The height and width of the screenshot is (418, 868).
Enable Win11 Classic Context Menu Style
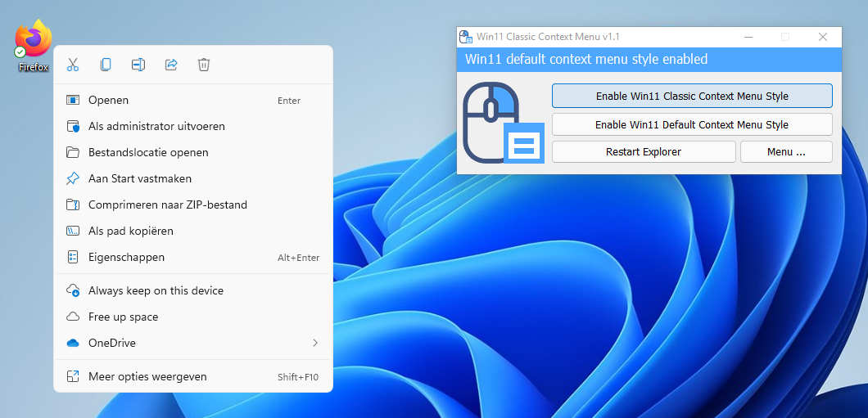[692, 96]
